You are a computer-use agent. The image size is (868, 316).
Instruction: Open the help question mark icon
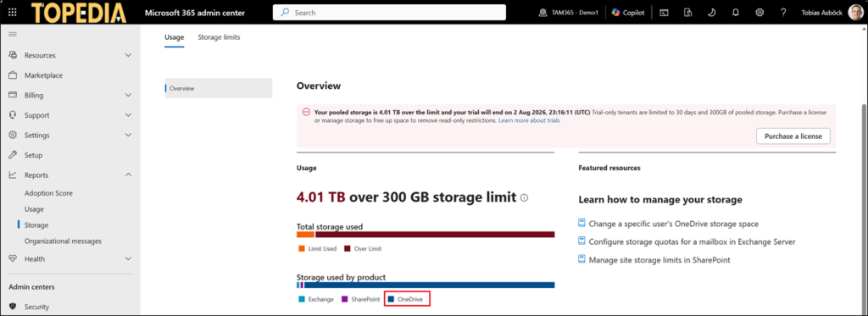(x=783, y=13)
